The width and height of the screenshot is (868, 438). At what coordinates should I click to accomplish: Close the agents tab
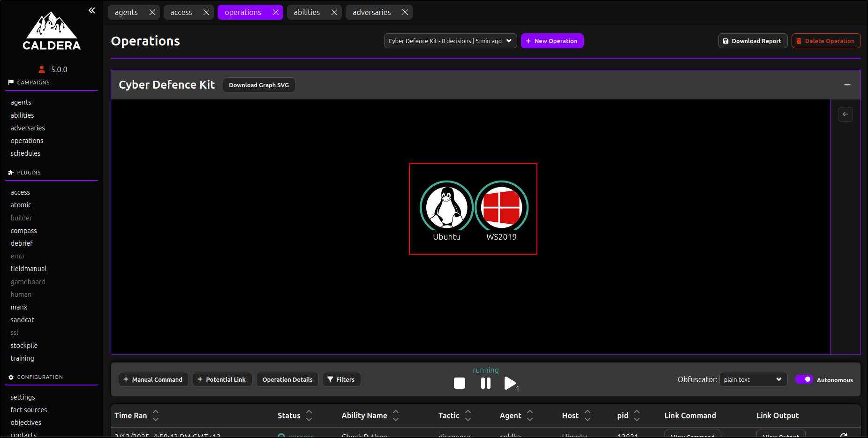[x=152, y=12]
